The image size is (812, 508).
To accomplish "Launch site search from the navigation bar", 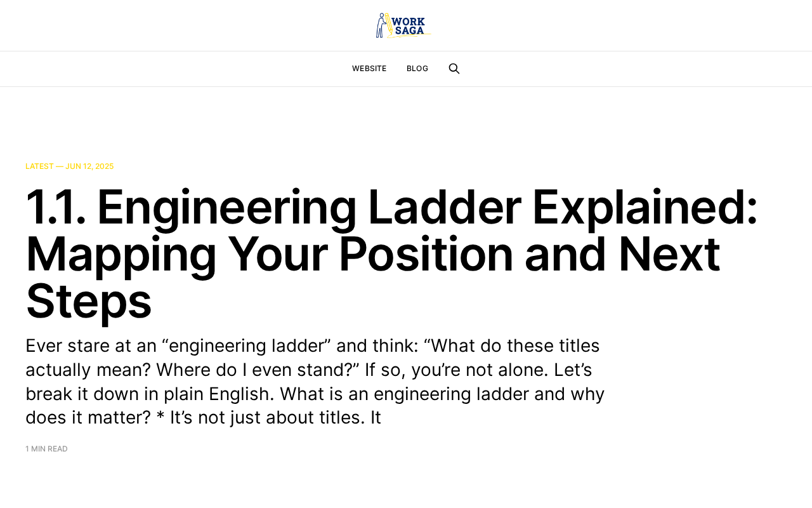I will click(454, 69).
